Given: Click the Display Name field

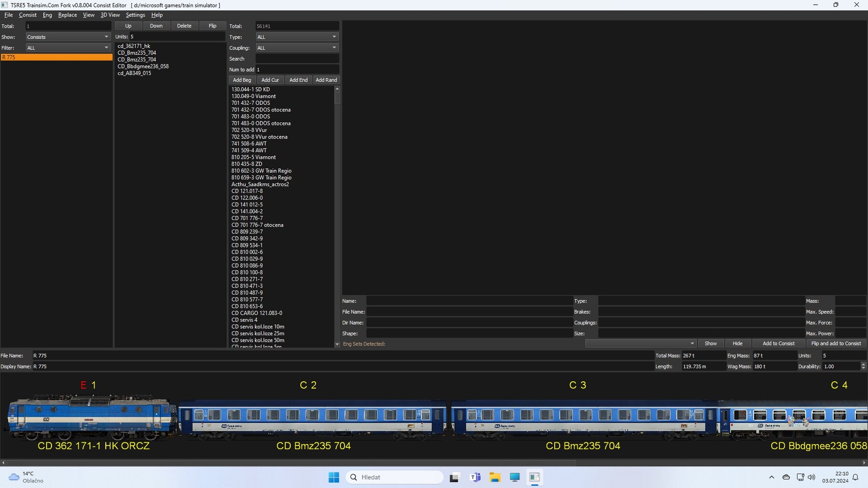Looking at the screenshot, I should coord(343,366).
